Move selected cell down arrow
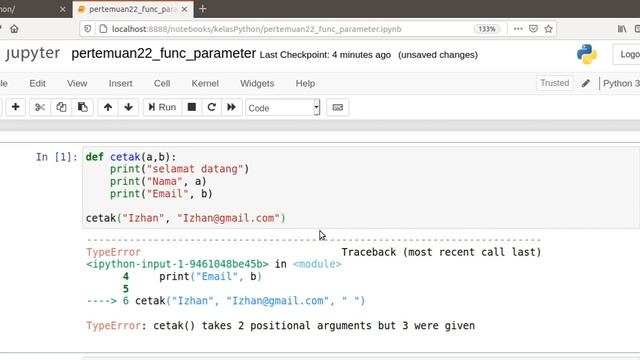 tap(129, 107)
